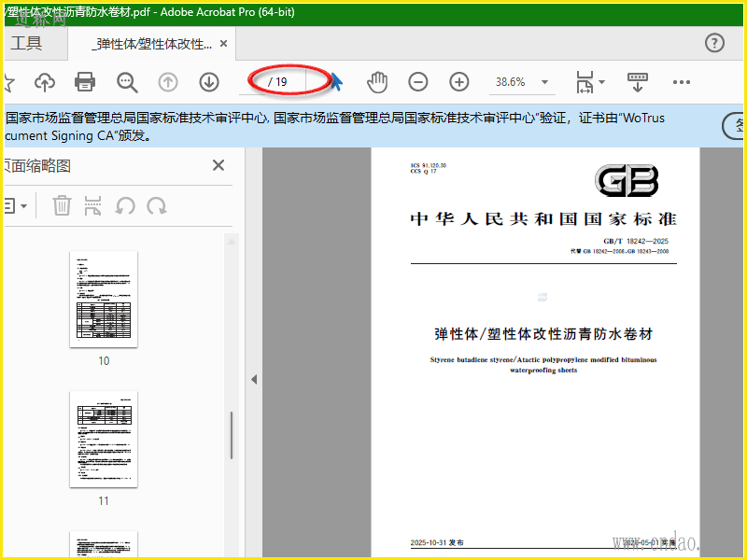Click the ICS 91.120.30 classification text

(429, 166)
